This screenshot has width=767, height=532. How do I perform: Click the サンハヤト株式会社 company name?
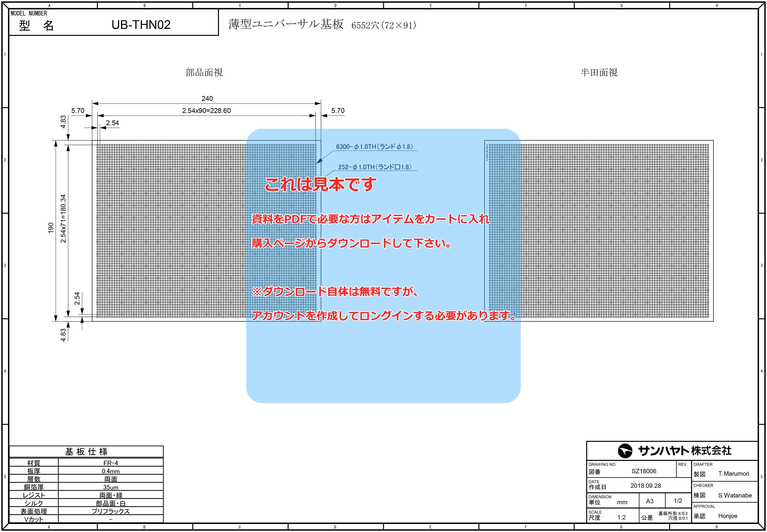[x=685, y=451]
